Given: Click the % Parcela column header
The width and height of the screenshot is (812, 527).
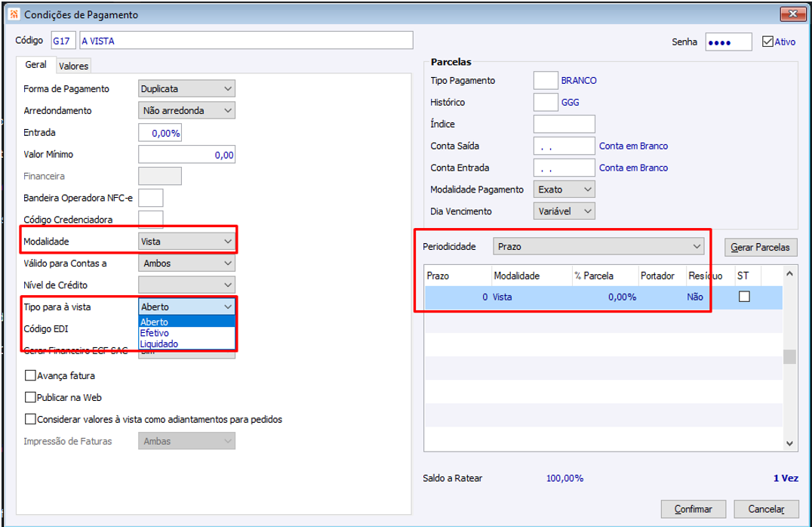Looking at the screenshot, I should click(x=605, y=276).
